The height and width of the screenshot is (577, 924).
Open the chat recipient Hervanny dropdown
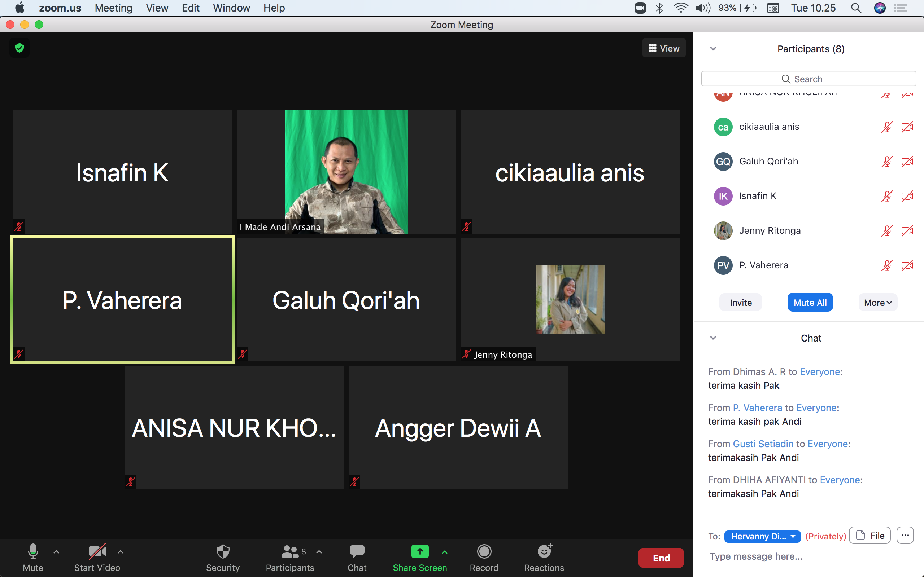point(762,536)
